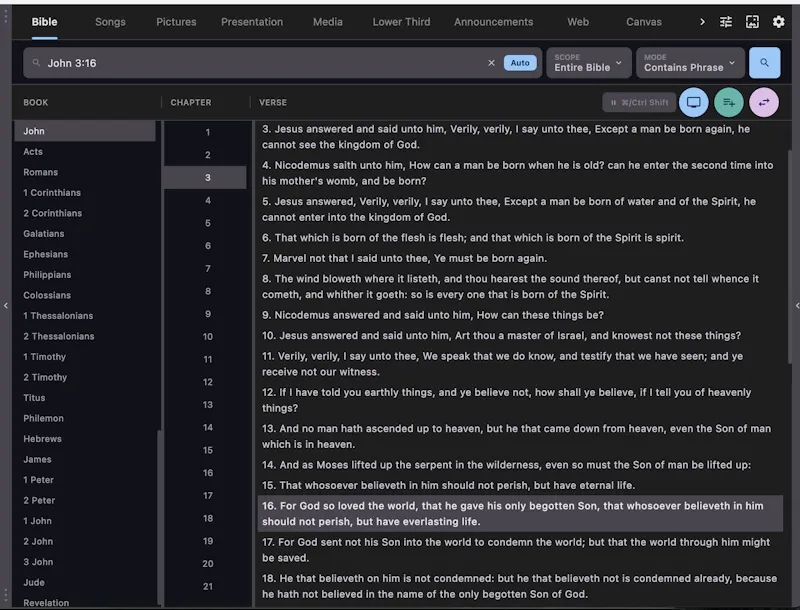Select verse 9 Nicodemus answered
The height and width of the screenshot is (610, 800).
[x=520, y=315]
